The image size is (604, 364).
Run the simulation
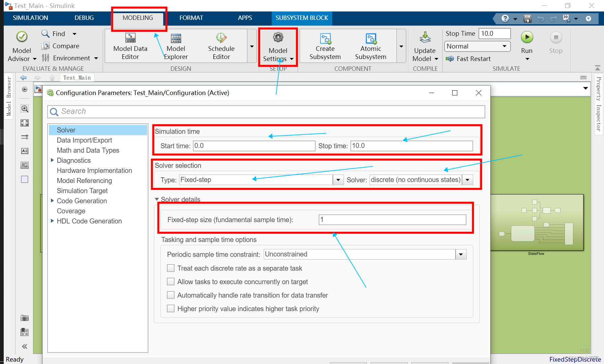pos(527,37)
